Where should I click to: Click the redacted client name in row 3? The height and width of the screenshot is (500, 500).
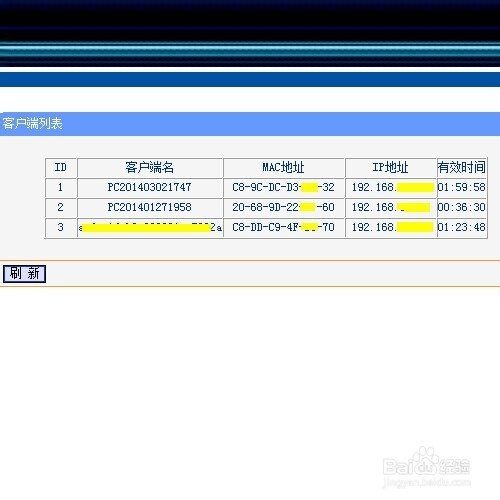click(150, 227)
